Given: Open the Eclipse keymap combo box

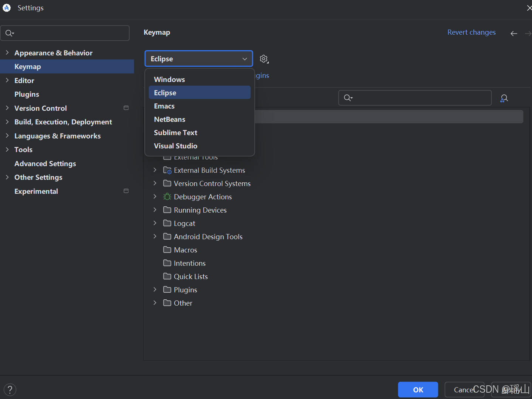Looking at the screenshot, I should (x=199, y=59).
